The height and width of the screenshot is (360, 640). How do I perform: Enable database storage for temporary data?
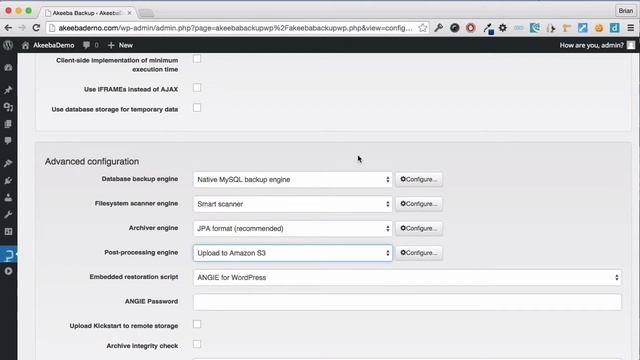coord(197,108)
